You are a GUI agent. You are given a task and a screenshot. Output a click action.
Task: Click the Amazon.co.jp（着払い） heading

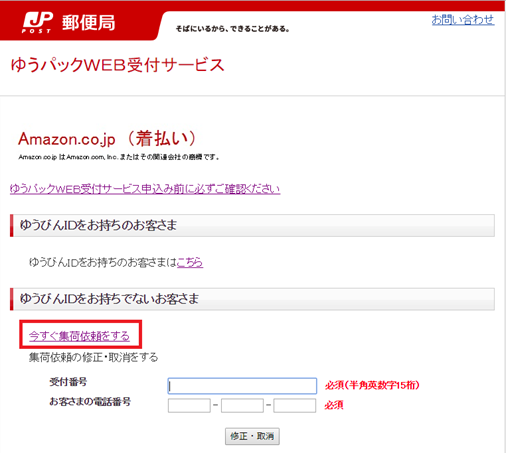pos(107,138)
